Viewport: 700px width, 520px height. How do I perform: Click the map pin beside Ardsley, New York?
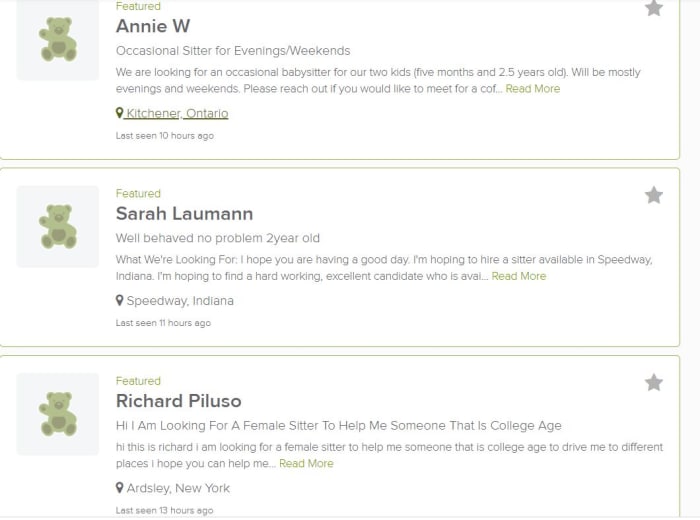[119, 488]
